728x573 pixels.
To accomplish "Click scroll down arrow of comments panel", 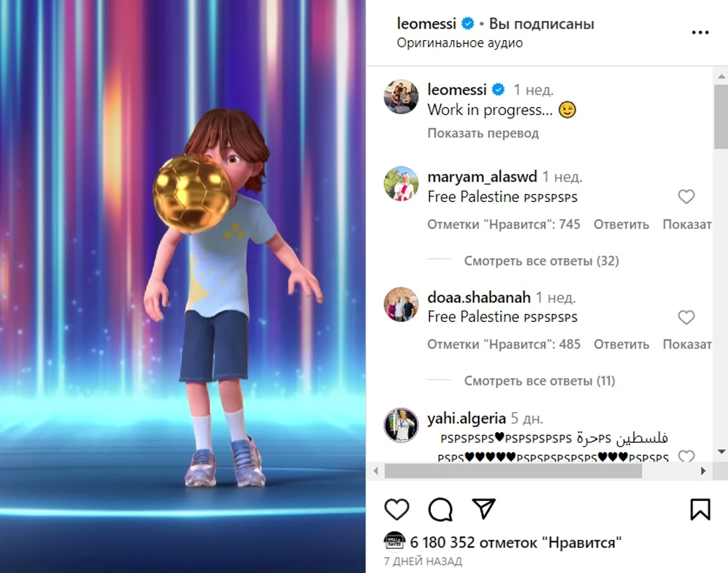I will [721, 452].
